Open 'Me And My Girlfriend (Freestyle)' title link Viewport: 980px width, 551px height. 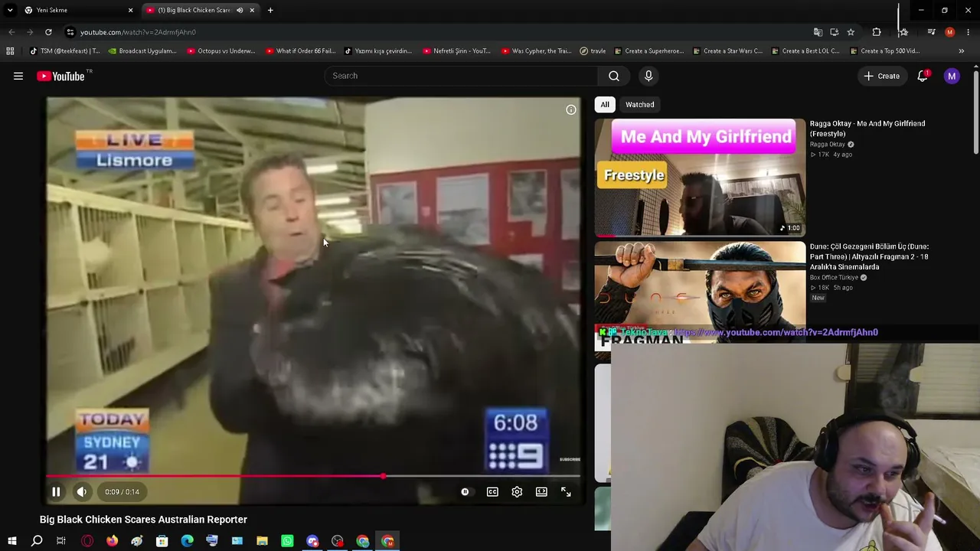point(867,129)
